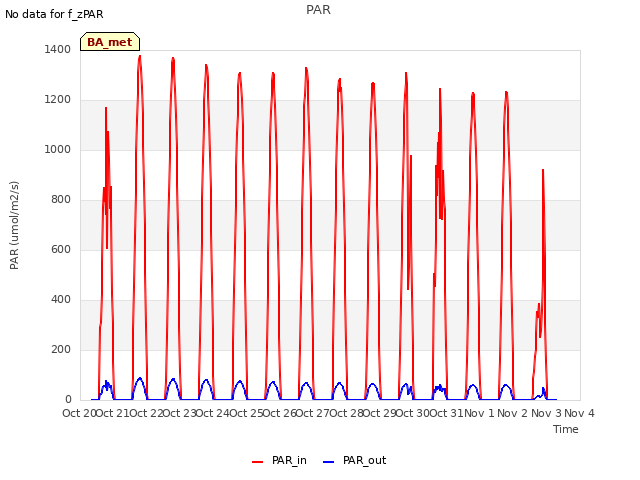The height and width of the screenshot is (480, 640).
Task: Click the 1400 y-axis tick label
Action: click(x=58, y=49)
